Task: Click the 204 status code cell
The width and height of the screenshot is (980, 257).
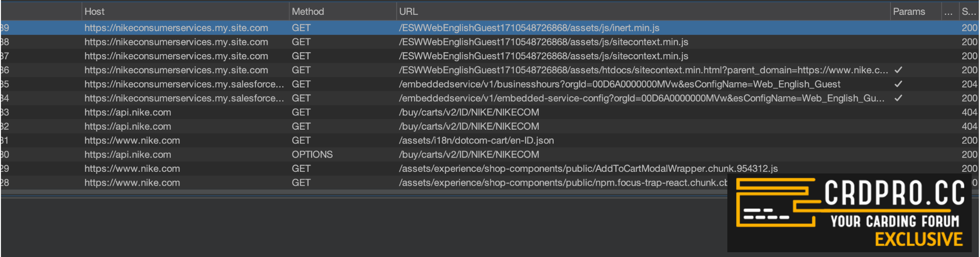Action: click(x=969, y=84)
